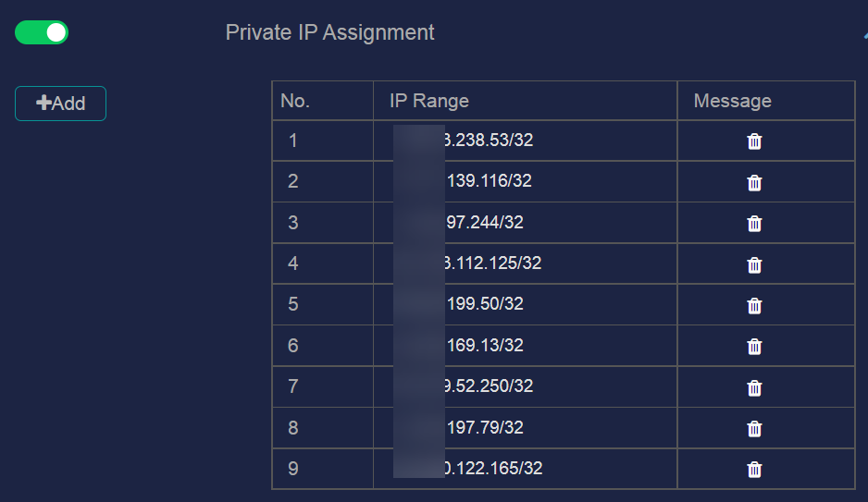
Task: Click trash icon for 197.79/32 entry
Action: point(754,428)
